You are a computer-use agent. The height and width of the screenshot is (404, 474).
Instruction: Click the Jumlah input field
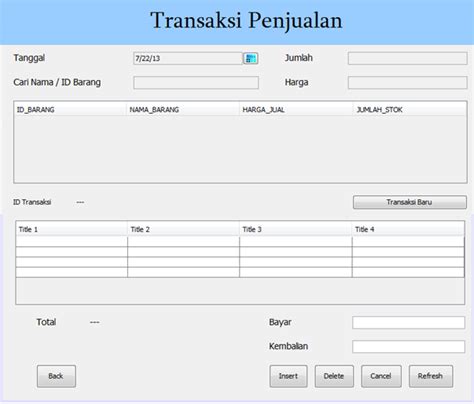[407, 58]
